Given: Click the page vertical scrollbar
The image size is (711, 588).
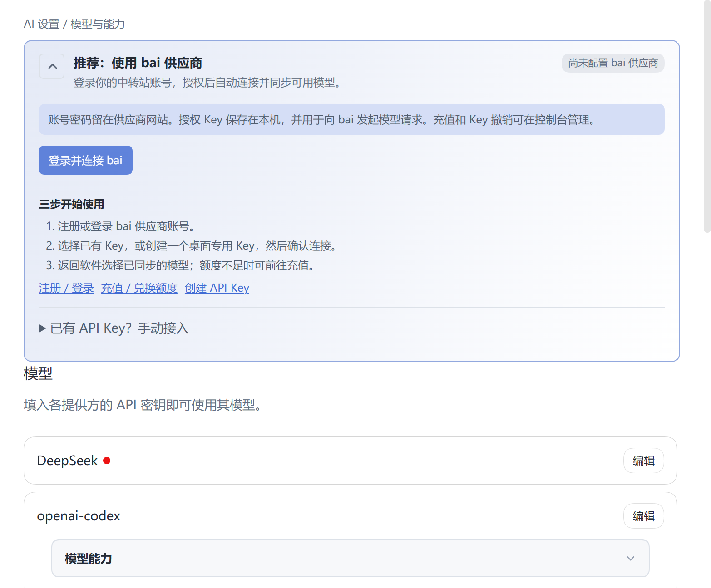Looking at the screenshot, I should click(x=707, y=116).
